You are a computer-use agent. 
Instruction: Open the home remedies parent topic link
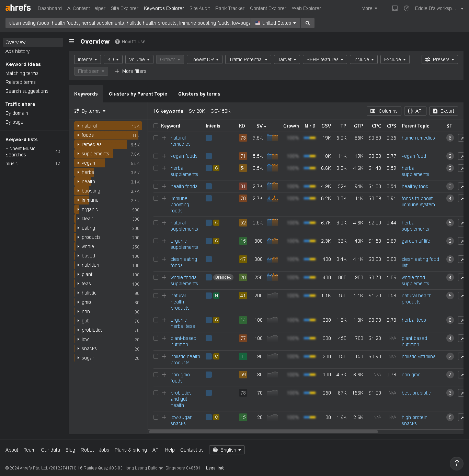418,138
